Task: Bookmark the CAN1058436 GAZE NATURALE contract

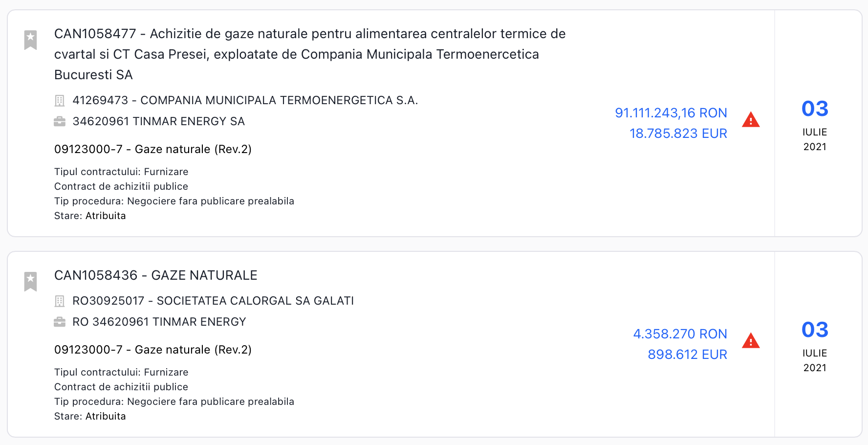Action: 30,281
